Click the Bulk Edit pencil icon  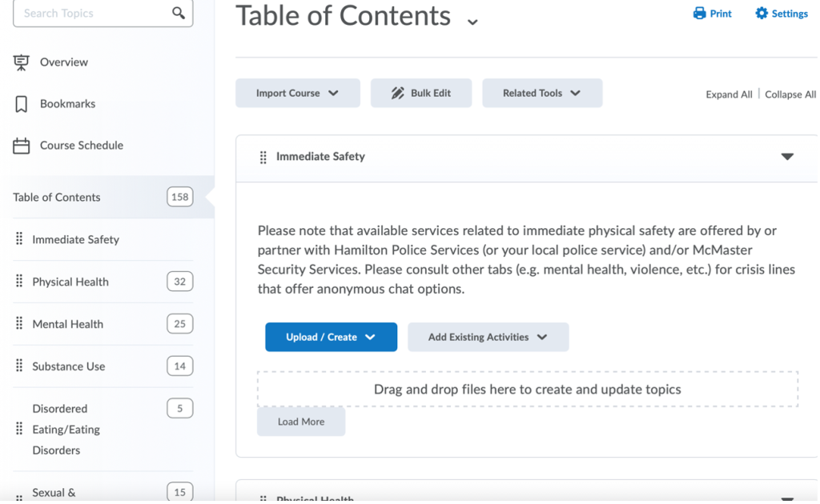(398, 92)
